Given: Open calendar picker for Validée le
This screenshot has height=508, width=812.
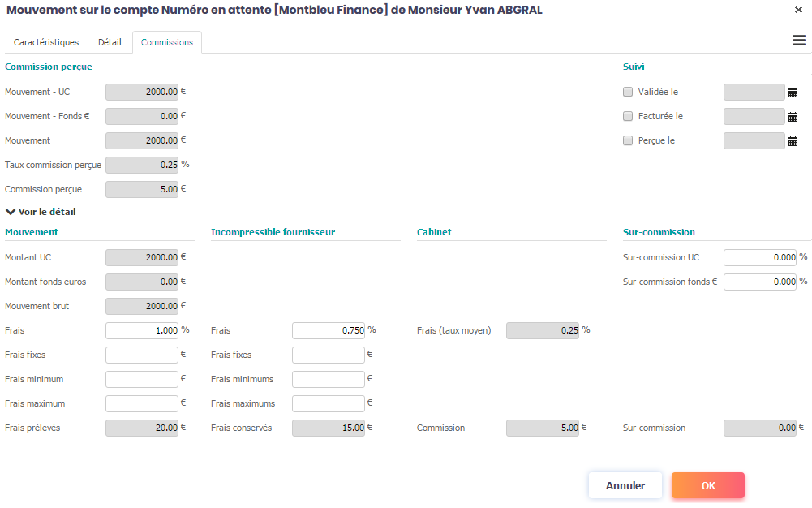Looking at the screenshot, I should click(x=793, y=93).
